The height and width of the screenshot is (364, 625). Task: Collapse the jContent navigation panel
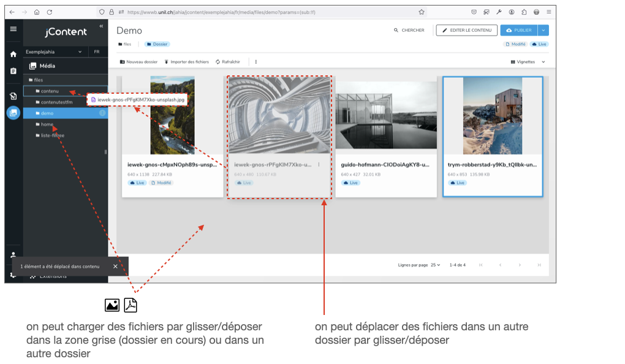coord(101,26)
